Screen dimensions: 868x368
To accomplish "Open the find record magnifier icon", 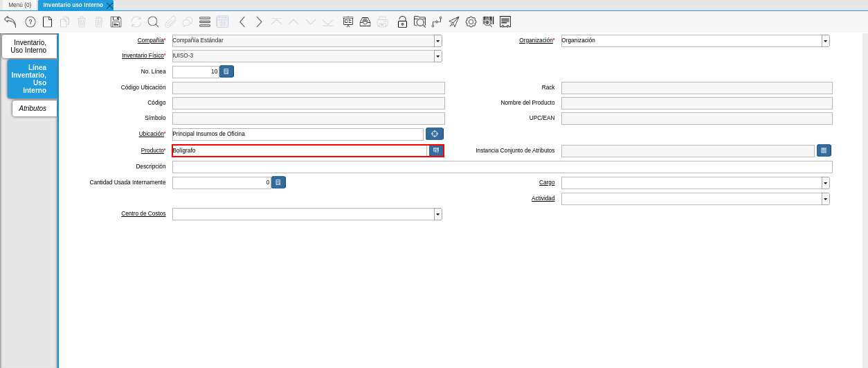I will [x=153, y=21].
